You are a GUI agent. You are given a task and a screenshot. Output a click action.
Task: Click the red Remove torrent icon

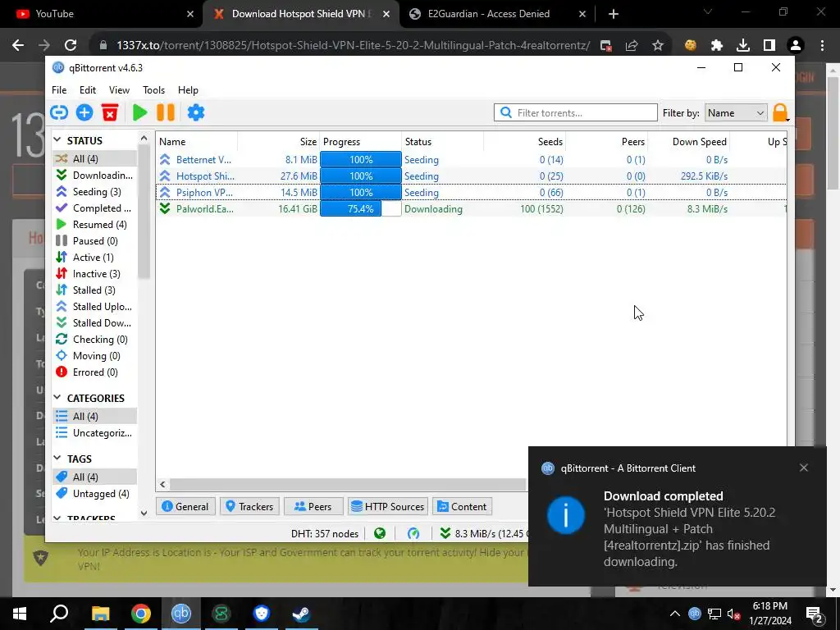pyautogui.click(x=110, y=112)
